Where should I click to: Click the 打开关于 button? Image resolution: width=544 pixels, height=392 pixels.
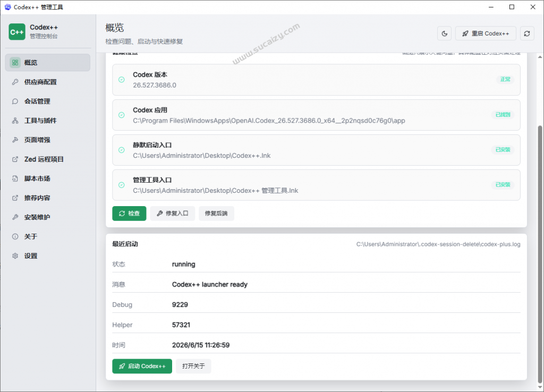point(193,366)
